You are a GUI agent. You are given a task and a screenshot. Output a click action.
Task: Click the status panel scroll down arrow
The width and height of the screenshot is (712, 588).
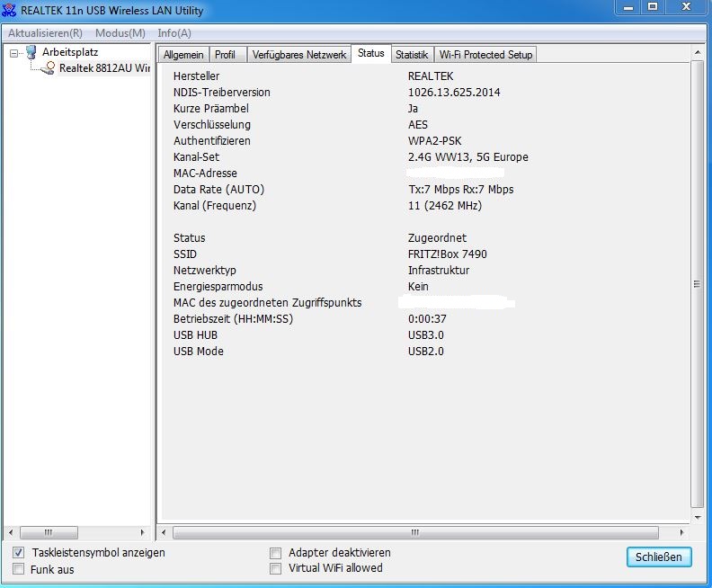click(698, 517)
